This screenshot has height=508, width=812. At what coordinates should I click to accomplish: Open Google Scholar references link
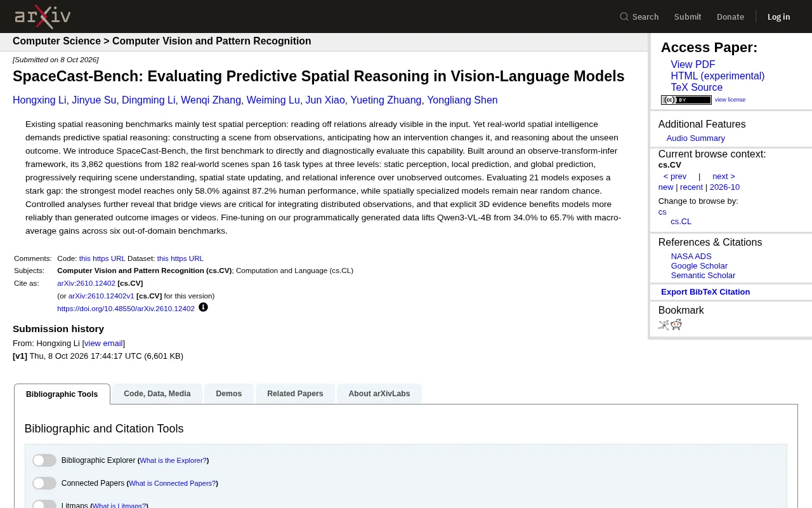tap(699, 266)
